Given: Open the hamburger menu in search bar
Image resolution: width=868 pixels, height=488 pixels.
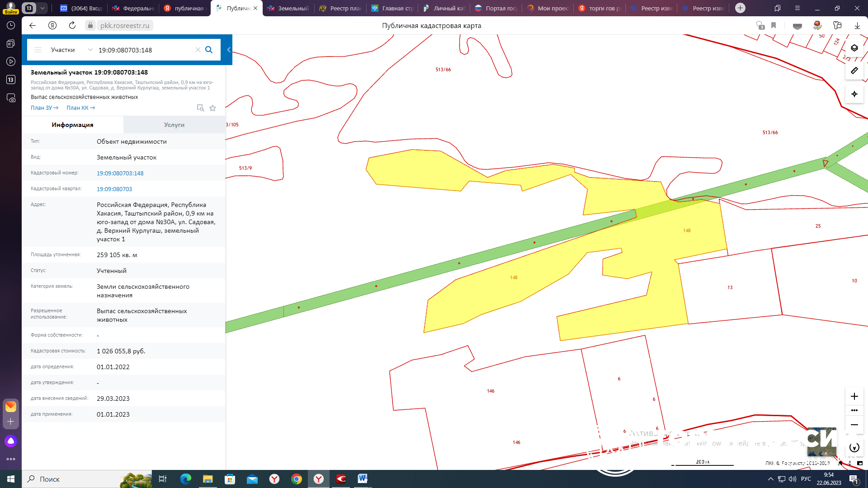Looking at the screenshot, I should 38,50.
